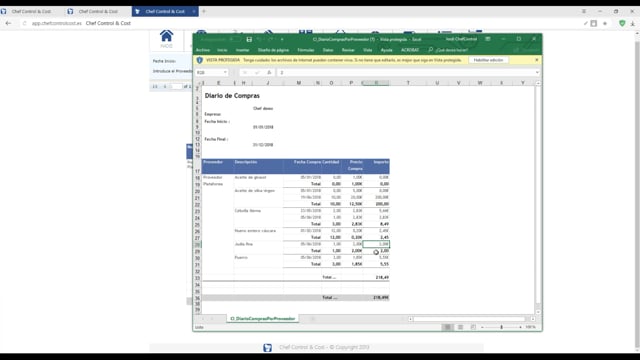Expand the formula bar with its chevron

[x=537, y=73]
